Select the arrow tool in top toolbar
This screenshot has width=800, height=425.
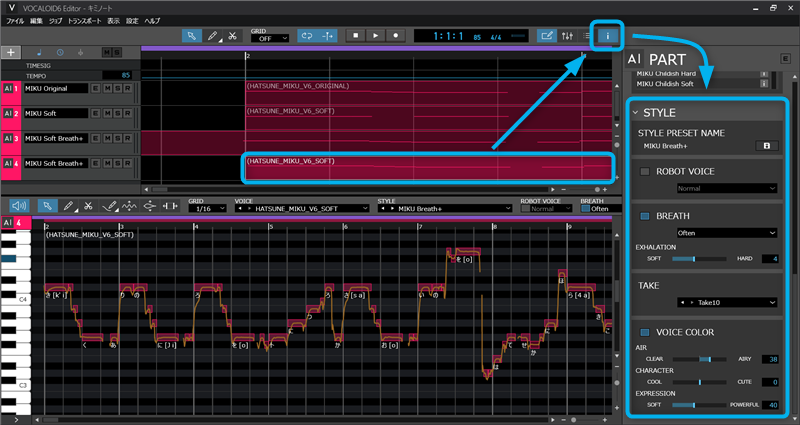coord(192,36)
